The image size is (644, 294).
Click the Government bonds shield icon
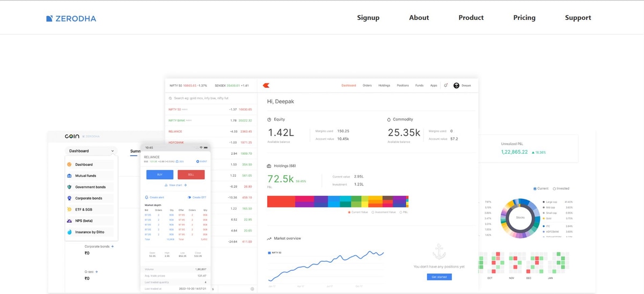click(x=69, y=187)
